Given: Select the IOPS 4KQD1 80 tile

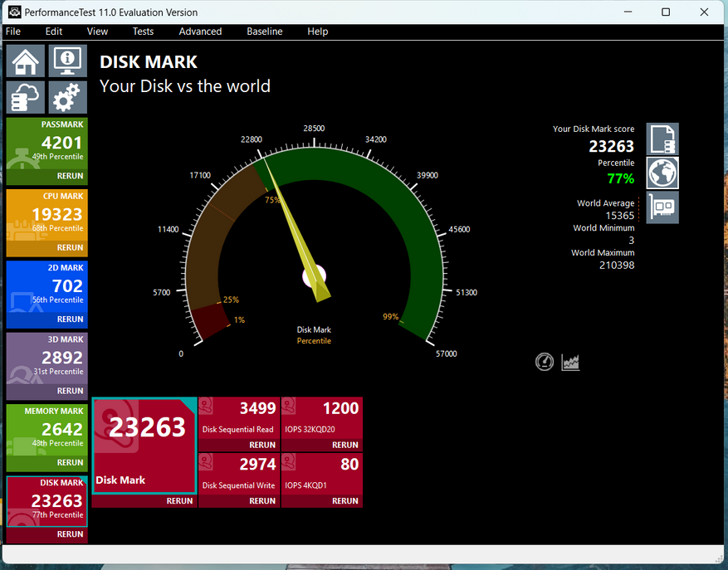Looking at the screenshot, I should (322, 474).
